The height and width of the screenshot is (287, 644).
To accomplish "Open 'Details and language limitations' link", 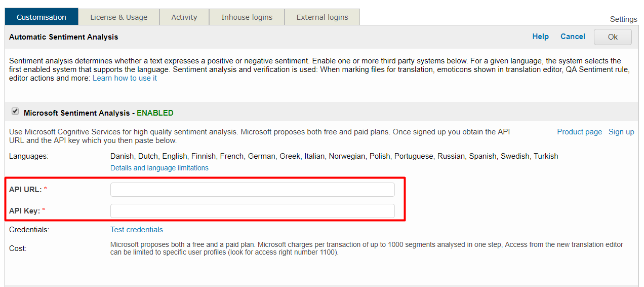I will point(159,168).
